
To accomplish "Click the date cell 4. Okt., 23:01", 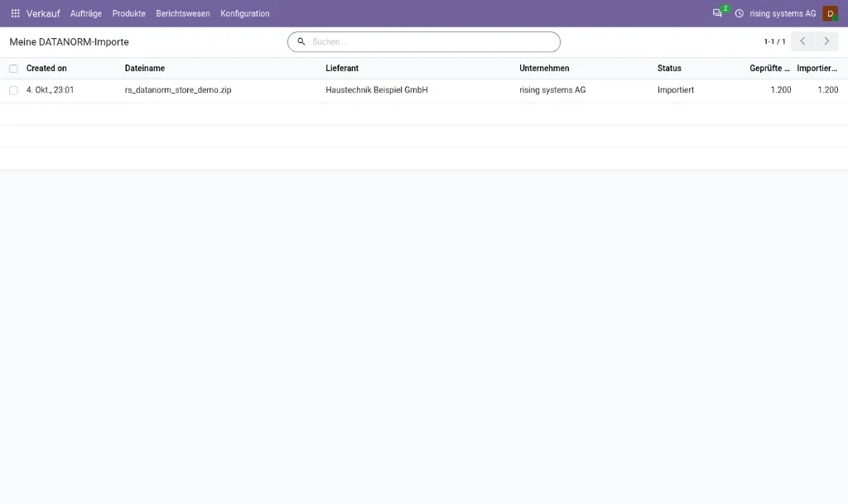I will coord(50,89).
